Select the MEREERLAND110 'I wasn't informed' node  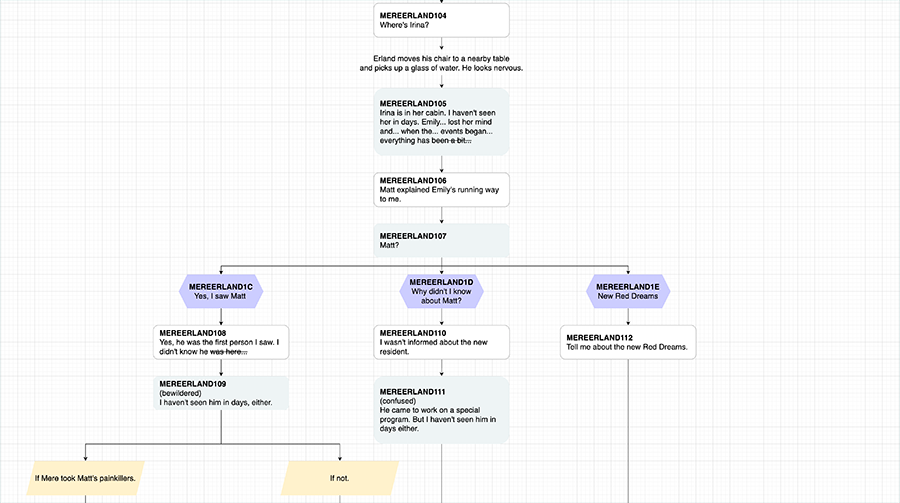click(441, 342)
